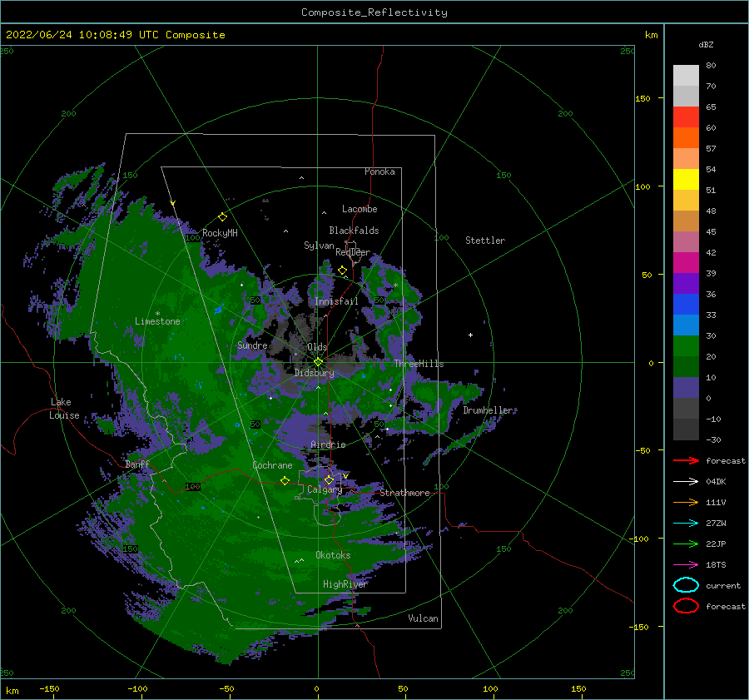Viewport: 749px width, 700px height.
Task: Pick the magenta swatch between 42 and 39
Action: 686,263
